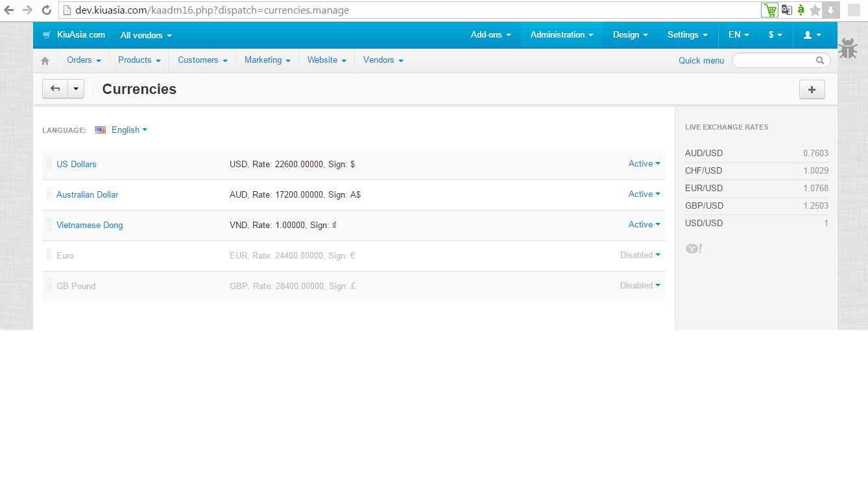Image resolution: width=868 pixels, height=477 pixels.
Task: Open the Marketing menu
Action: click(267, 60)
